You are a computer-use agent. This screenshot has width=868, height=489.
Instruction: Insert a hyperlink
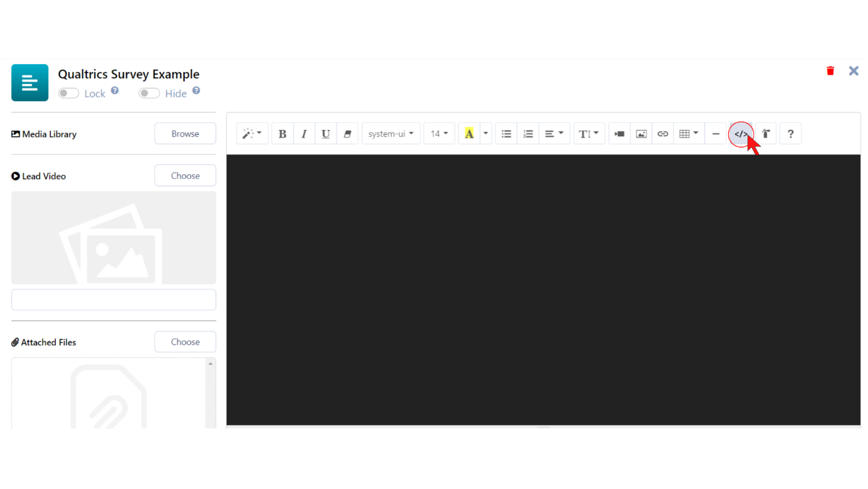(663, 134)
